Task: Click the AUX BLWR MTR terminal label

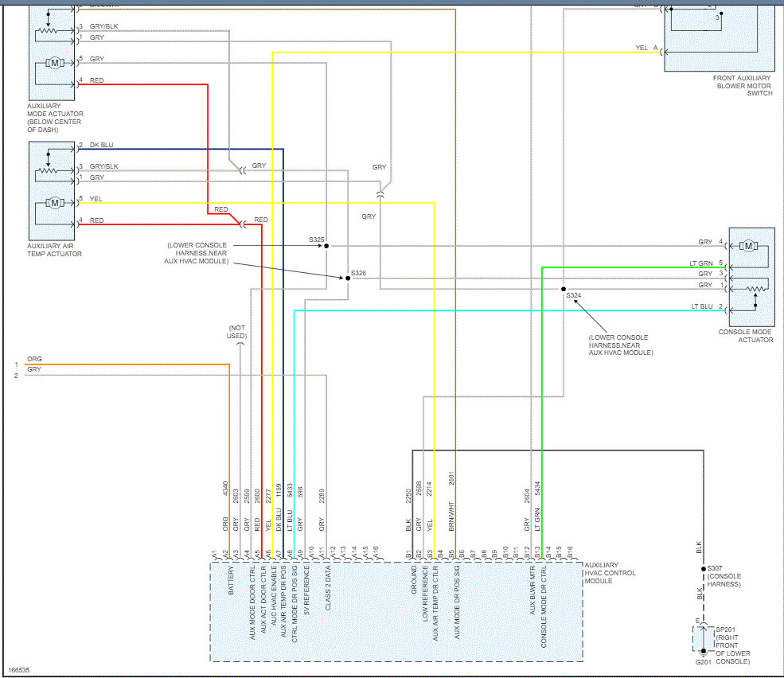Action: coord(532,590)
